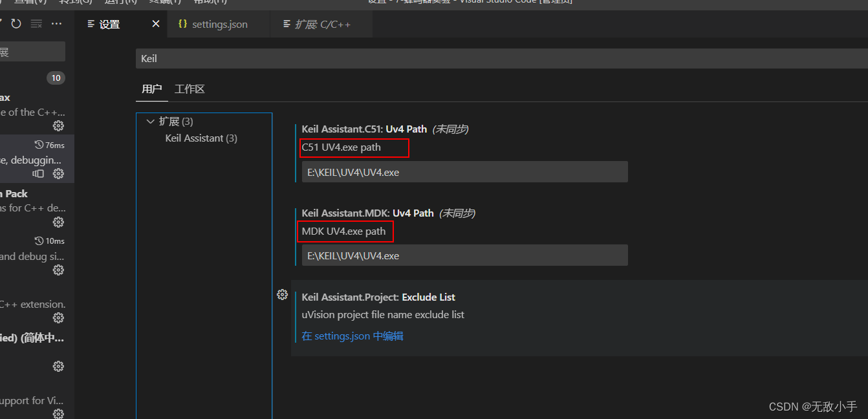This screenshot has width=868, height=419.
Task: Open gear menu for "C++ extension." row
Action: point(58,317)
